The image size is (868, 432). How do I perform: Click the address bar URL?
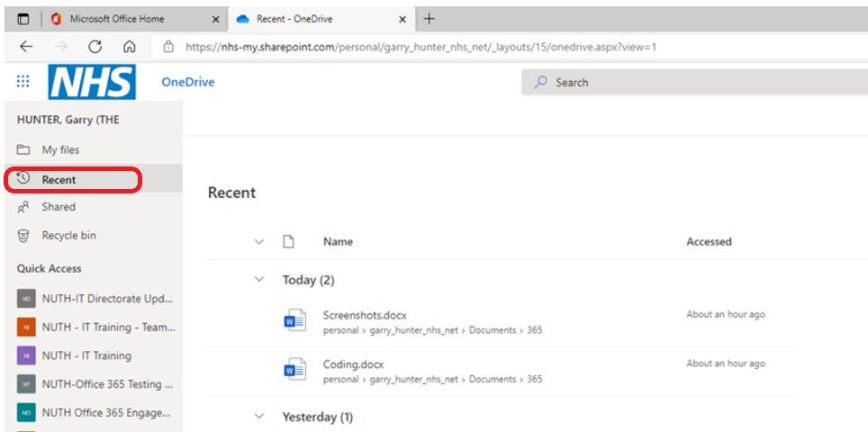point(420,48)
